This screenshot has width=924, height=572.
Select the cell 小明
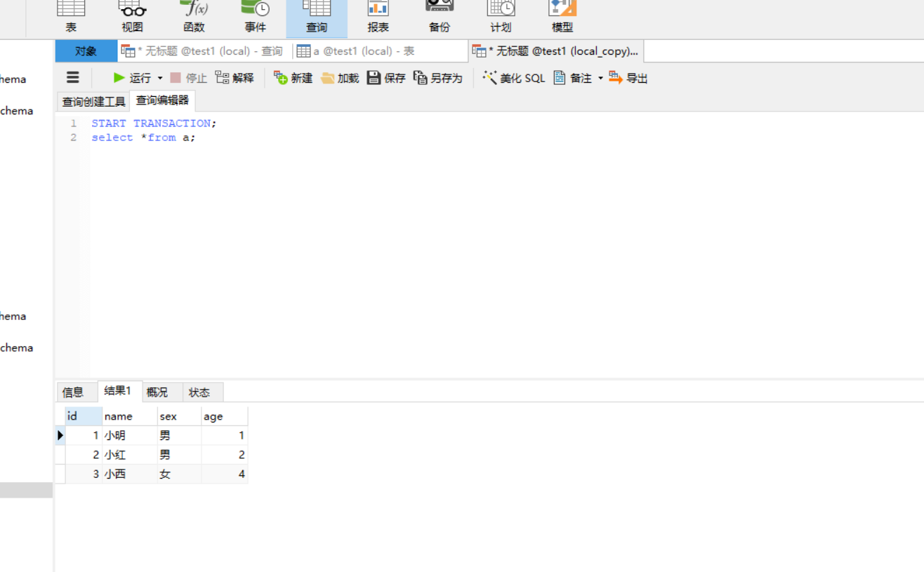[x=130, y=435]
